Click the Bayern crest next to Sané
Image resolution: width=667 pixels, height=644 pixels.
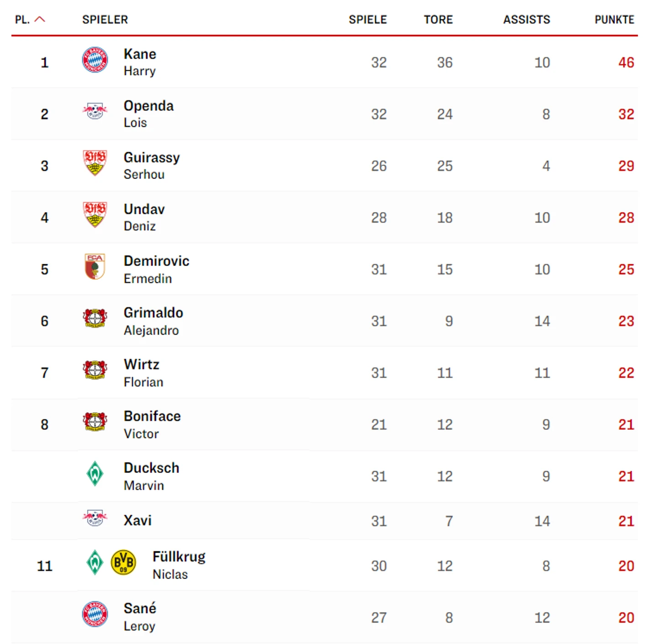(x=95, y=614)
